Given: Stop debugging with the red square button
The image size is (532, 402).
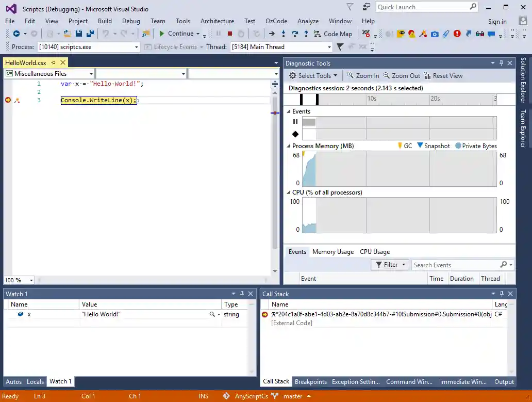Looking at the screenshot, I should tap(230, 34).
